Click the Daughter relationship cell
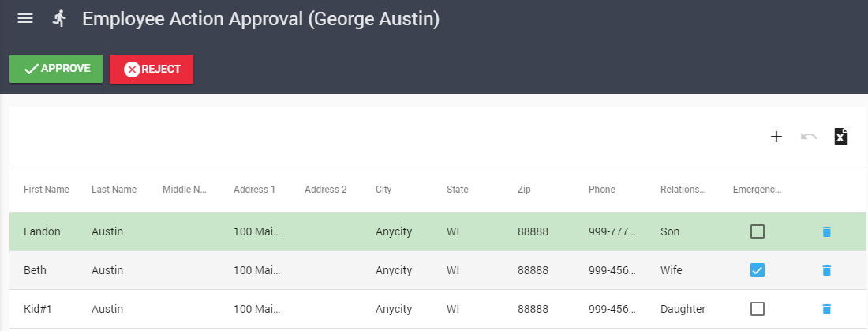This screenshot has width=868, height=331. tap(683, 309)
